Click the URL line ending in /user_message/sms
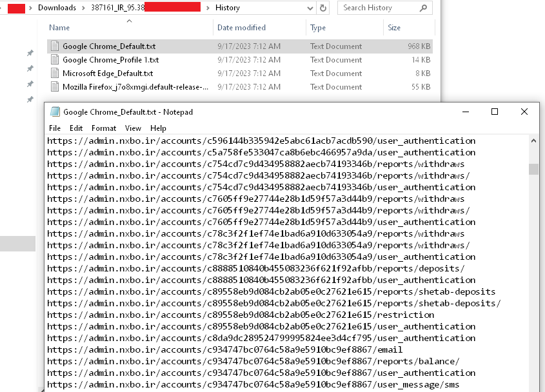The width and height of the screenshot is (545, 392). click(x=253, y=385)
